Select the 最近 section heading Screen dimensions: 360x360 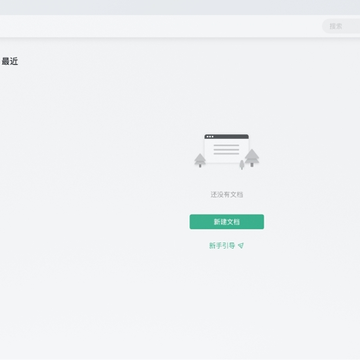pos(10,61)
